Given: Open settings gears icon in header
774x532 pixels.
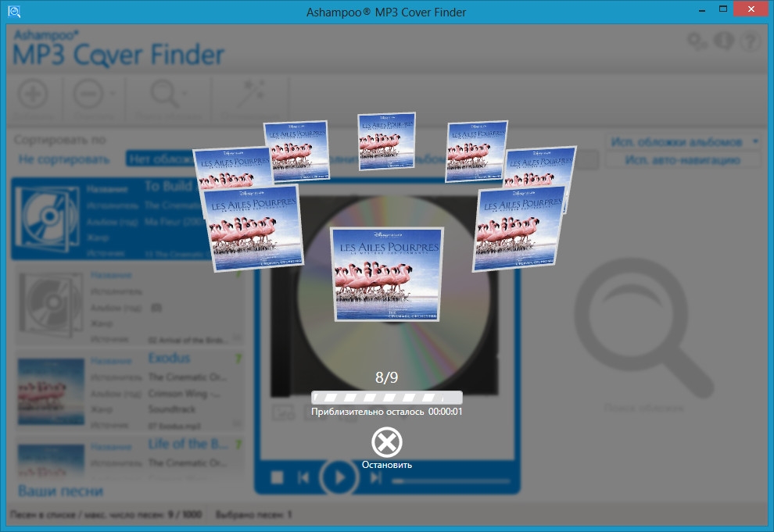Looking at the screenshot, I should click(697, 41).
